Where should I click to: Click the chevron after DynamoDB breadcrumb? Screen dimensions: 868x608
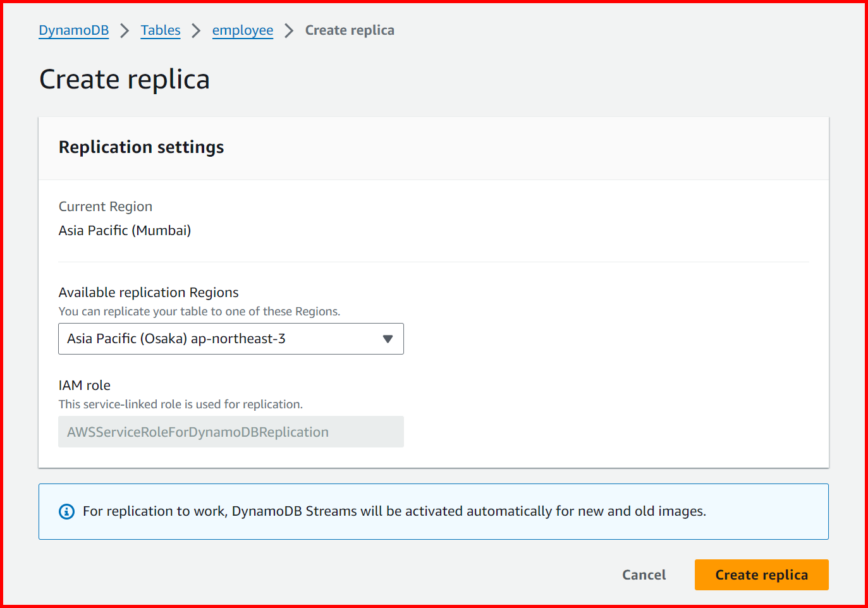click(125, 30)
